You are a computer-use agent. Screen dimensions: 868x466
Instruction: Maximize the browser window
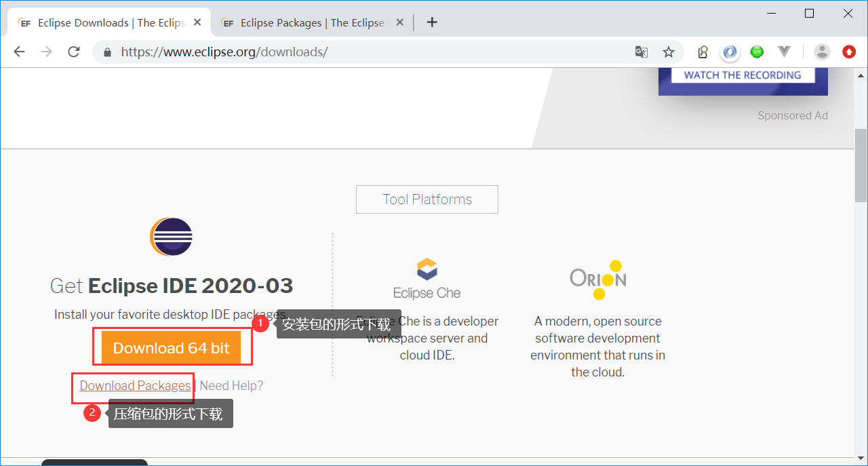click(x=809, y=13)
